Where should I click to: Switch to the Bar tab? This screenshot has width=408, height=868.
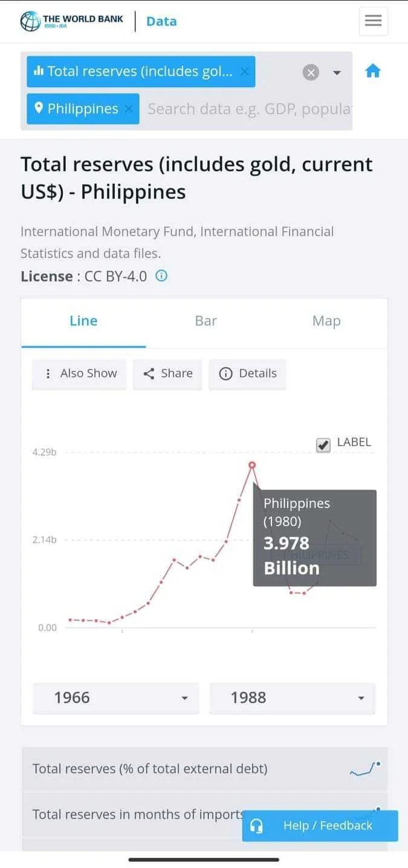pyautogui.click(x=206, y=322)
